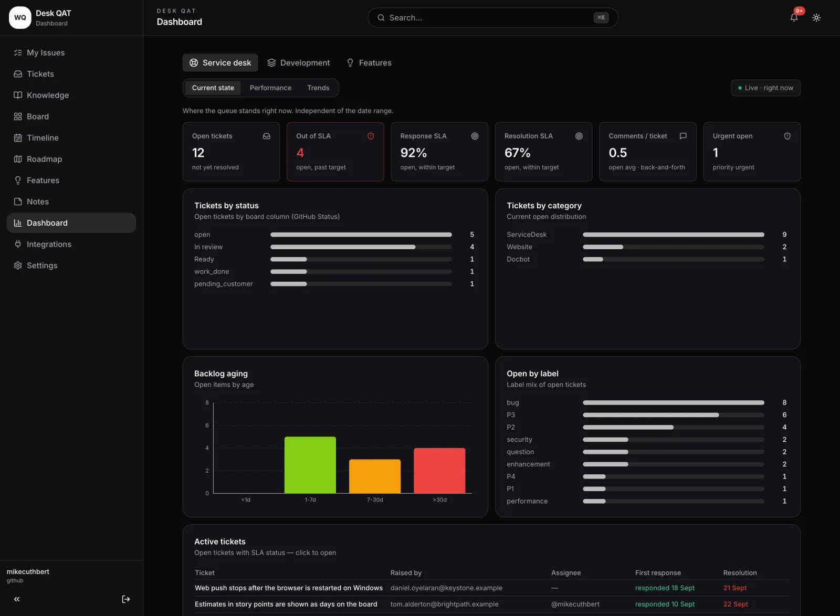The width and height of the screenshot is (840, 616).
Task: Open the notifications bell
Action: [794, 17]
